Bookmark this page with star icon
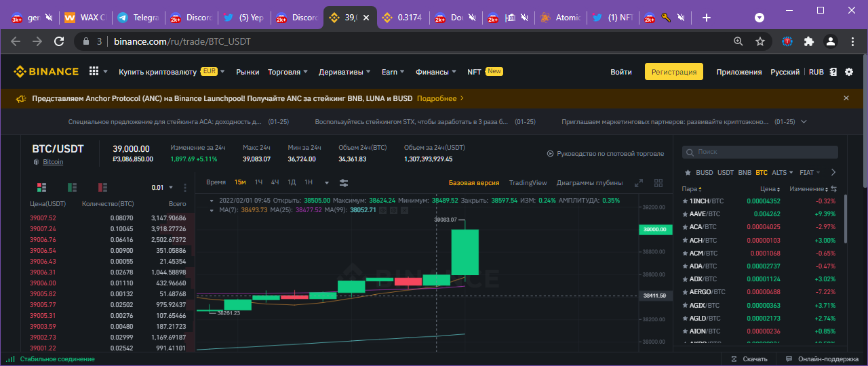 (x=760, y=41)
